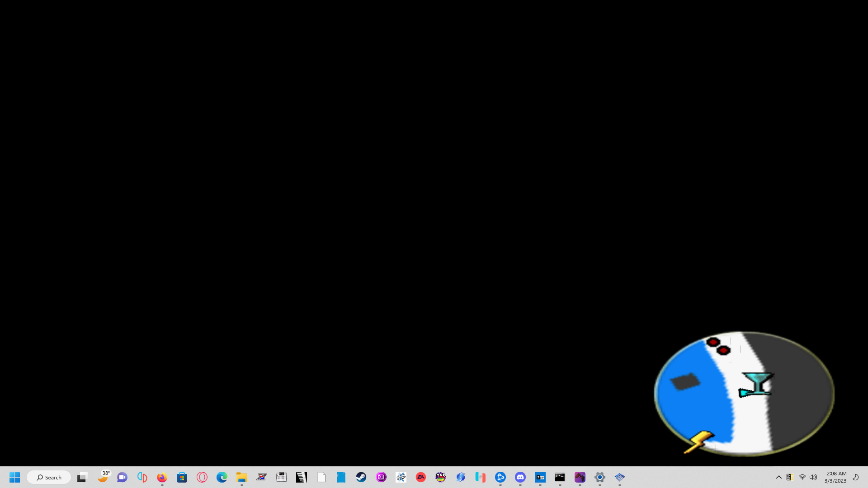The image size is (868, 488).
Task: Launch the terminal from the taskbar
Action: [x=560, y=477]
